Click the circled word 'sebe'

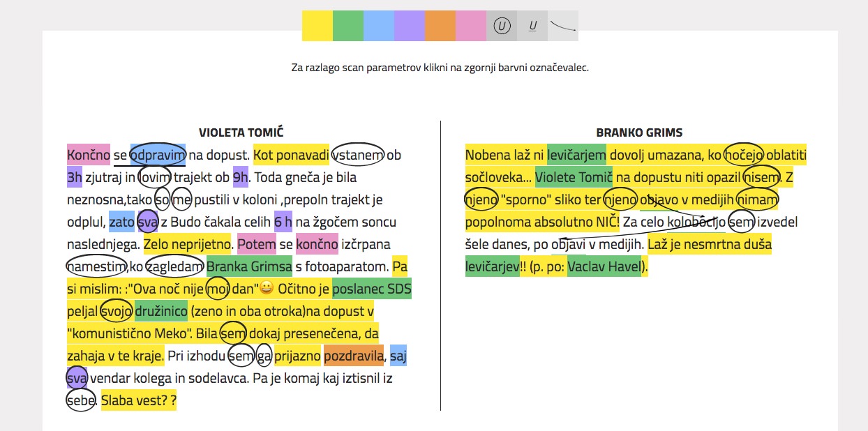[x=80, y=401]
